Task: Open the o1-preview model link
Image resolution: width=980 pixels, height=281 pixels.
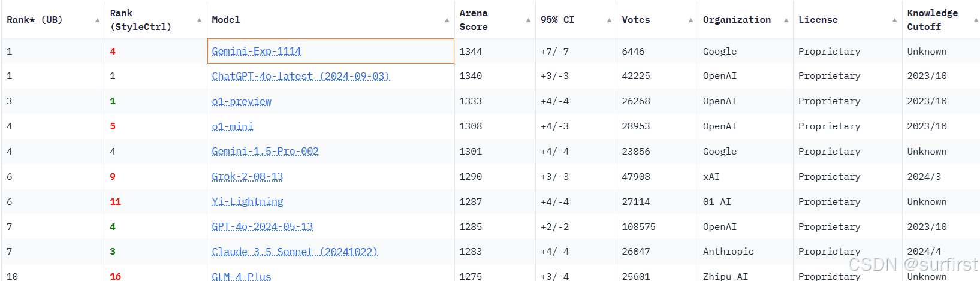Action: pyautogui.click(x=242, y=102)
